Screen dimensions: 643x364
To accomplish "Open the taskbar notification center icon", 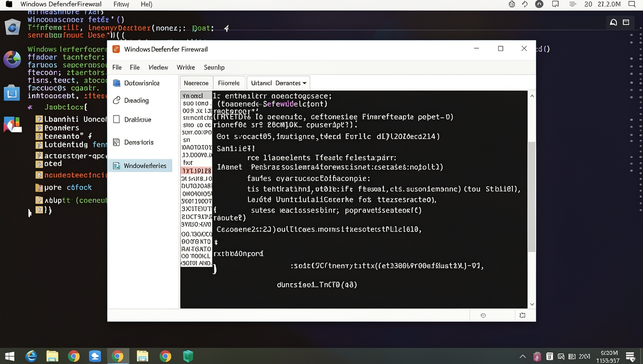I will coord(630,356).
